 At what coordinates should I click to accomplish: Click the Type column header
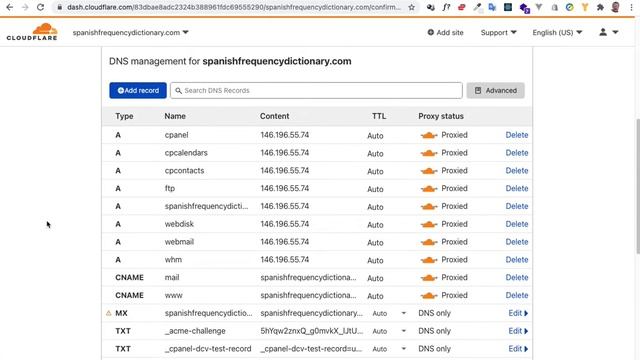[124, 116]
